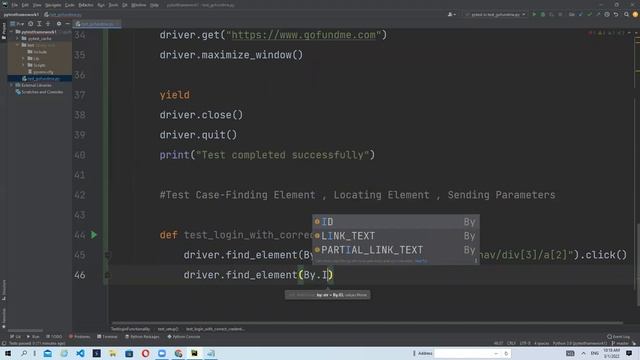The image size is (640, 360).
Task: Open the Navigate menu
Action: pyautogui.click(x=53, y=5)
